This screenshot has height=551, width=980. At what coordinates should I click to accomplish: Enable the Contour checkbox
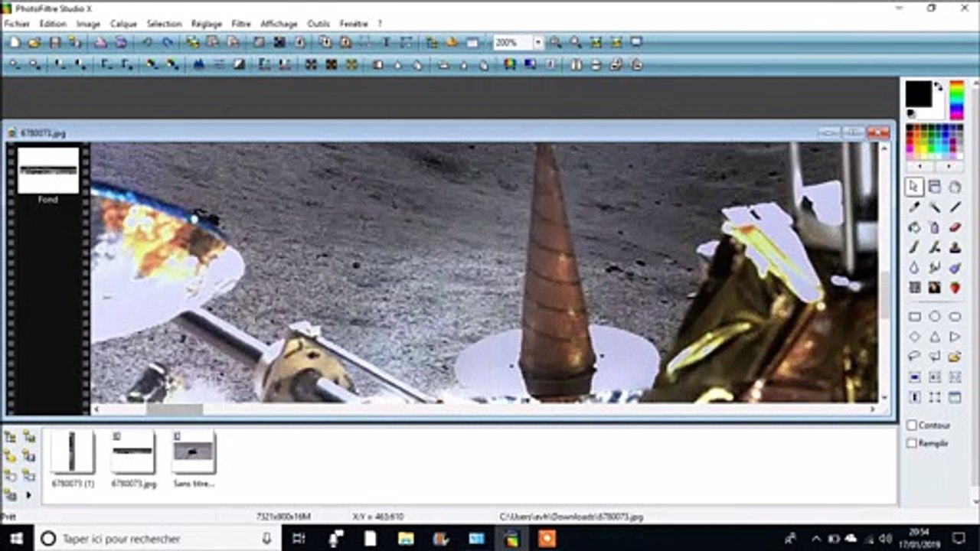click(x=912, y=425)
